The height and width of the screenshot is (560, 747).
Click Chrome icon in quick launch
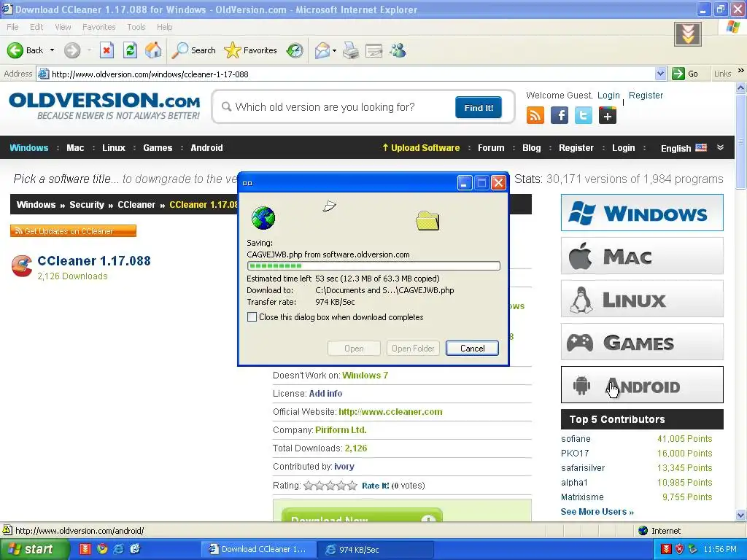[102, 549]
